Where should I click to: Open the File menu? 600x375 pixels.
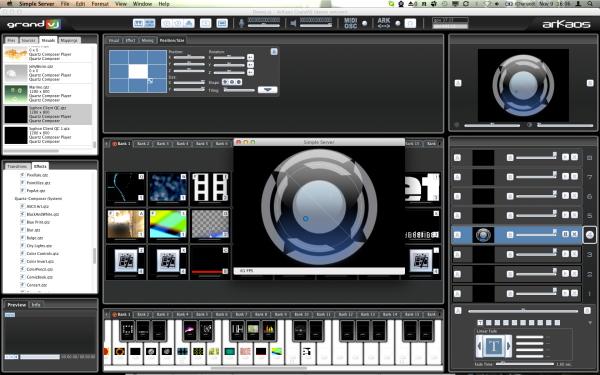click(x=65, y=4)
